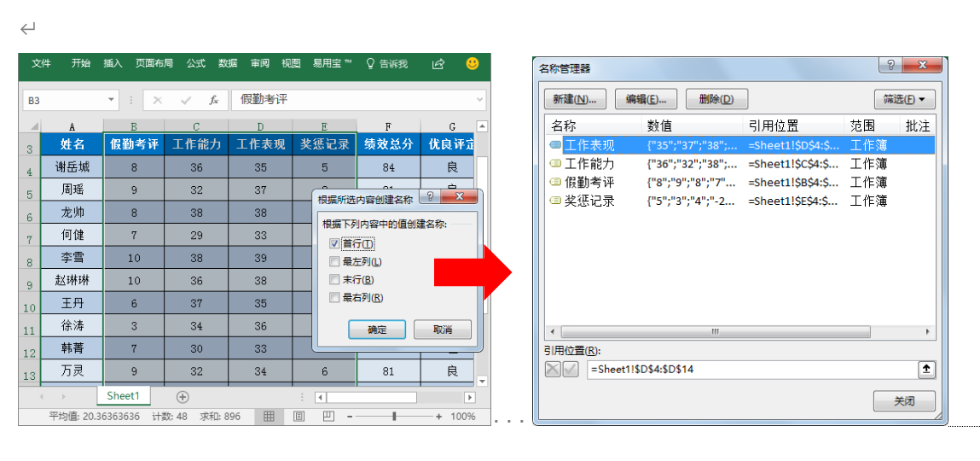Click the name tag icon for 工作能力
Screen dimensions: 980x461
coord(555,164)
